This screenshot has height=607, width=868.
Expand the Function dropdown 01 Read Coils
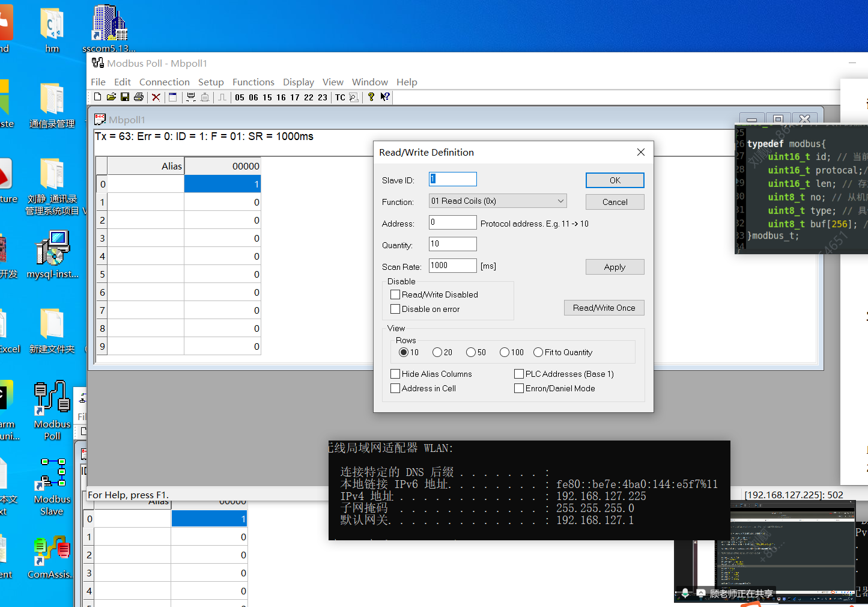pyautogui.click(x=498, y=201)
